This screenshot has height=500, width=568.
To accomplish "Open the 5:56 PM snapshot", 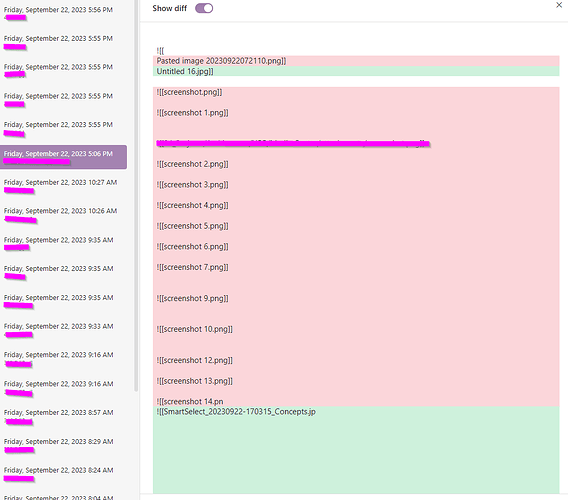I will pos(63,13).
